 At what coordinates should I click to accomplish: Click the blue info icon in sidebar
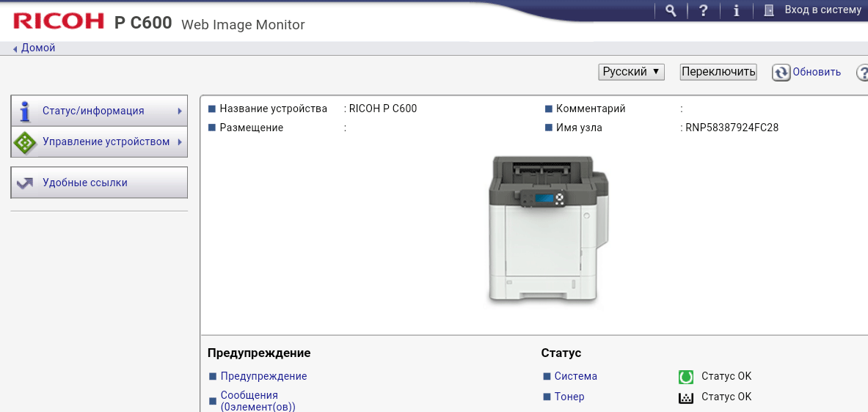click(24, 111)
